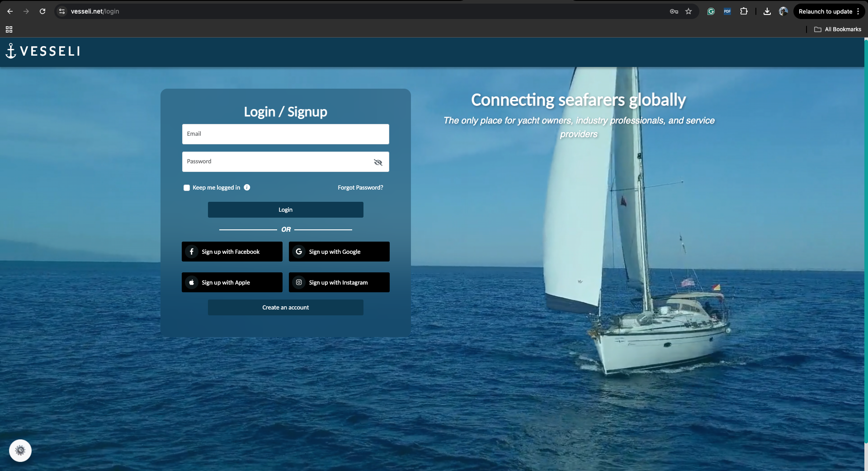Bookmark this page with star icon
The height and width of the screenshot is (471, 868).
(689, 11)
